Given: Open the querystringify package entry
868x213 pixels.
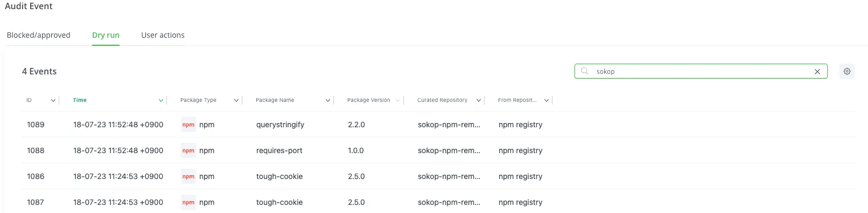Looking at the screenshot, I should (280, 125).
